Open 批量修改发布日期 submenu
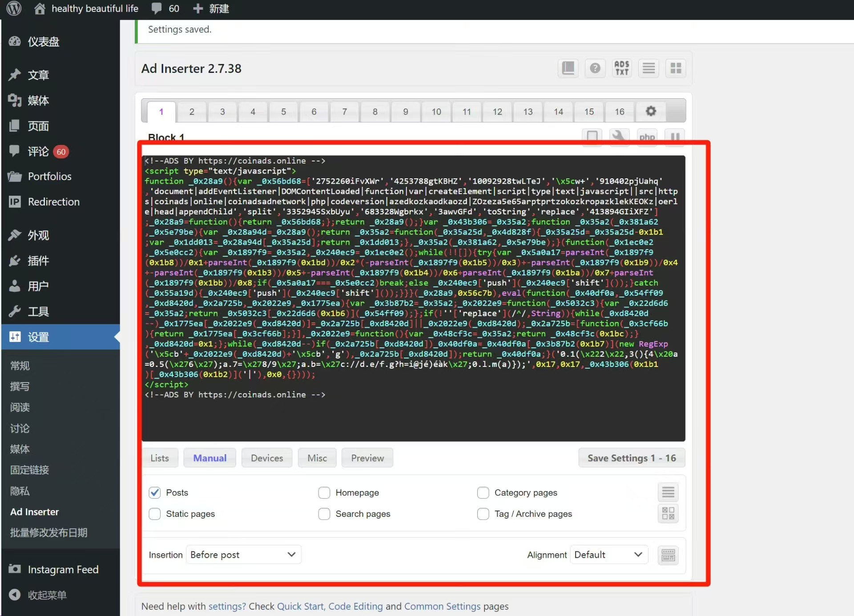The height and width of the screenshot is (616, 854). pyautogui.click(x=49, y=532)
